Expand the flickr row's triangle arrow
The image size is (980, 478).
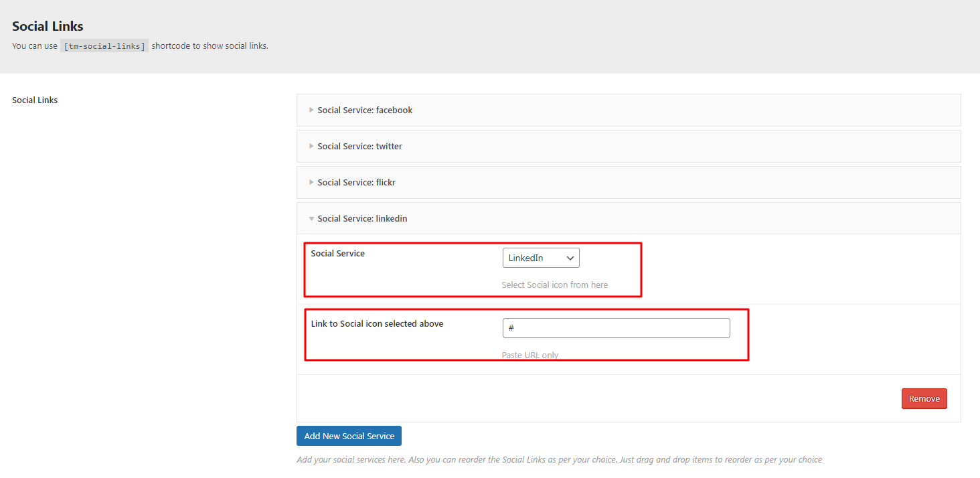pos(311,182)
